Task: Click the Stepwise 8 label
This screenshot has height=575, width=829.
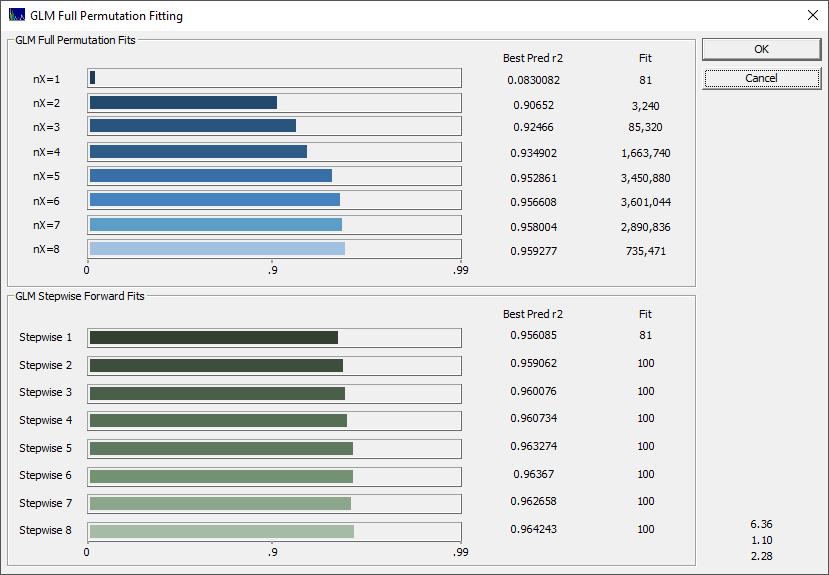Action: 45,530
